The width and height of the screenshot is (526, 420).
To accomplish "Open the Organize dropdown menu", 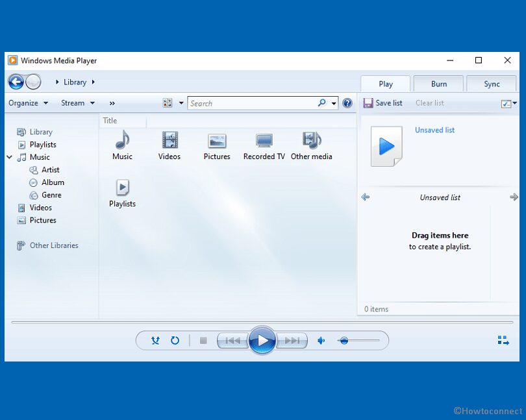I will 28,103.
